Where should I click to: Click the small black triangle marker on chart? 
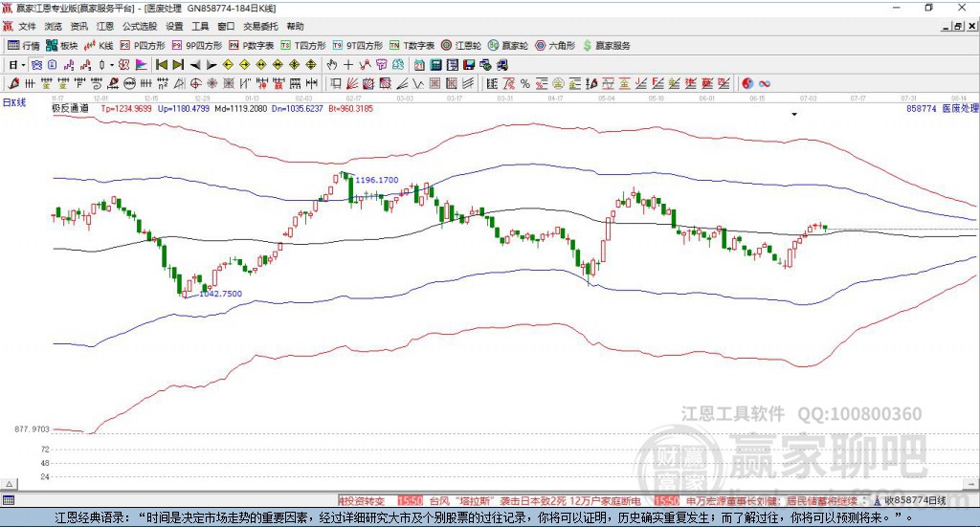pos(794,115)
